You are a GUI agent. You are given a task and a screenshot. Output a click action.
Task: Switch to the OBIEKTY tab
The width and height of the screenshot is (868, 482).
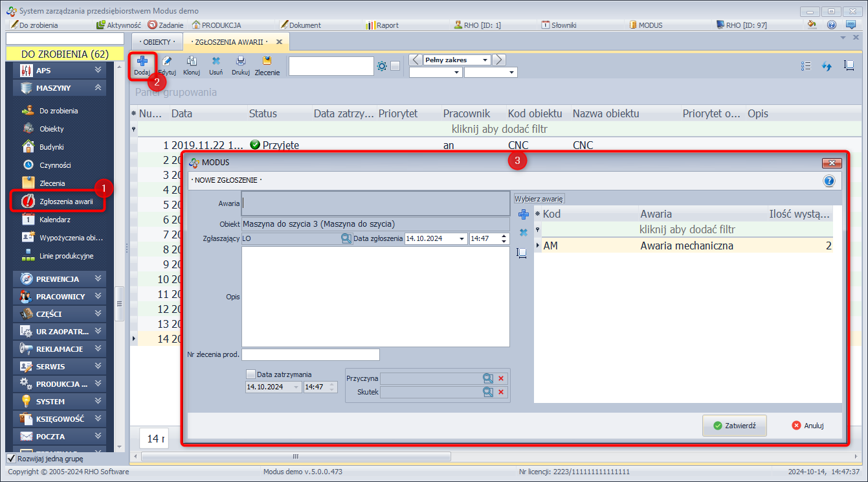click(x=157, y=41)
